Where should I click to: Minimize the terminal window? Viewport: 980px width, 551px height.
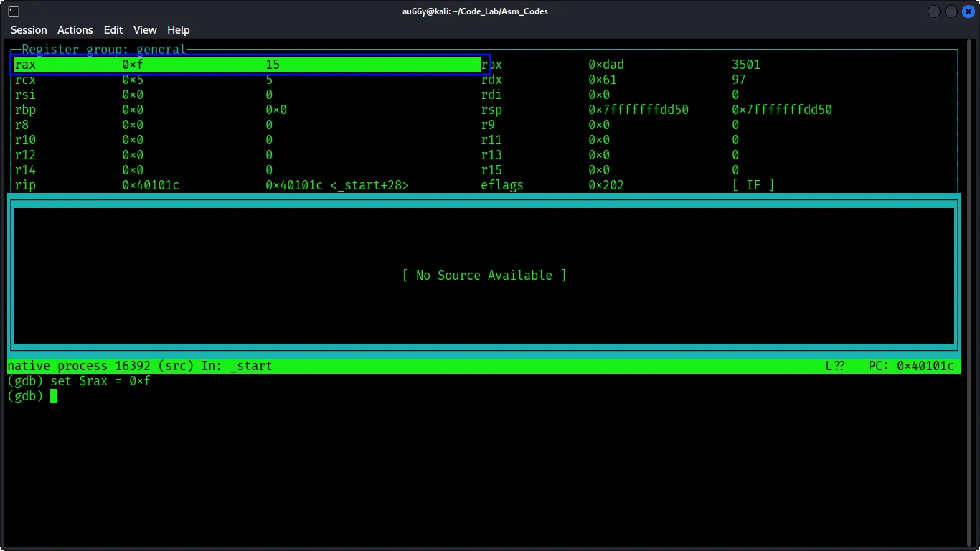point(934,11)
